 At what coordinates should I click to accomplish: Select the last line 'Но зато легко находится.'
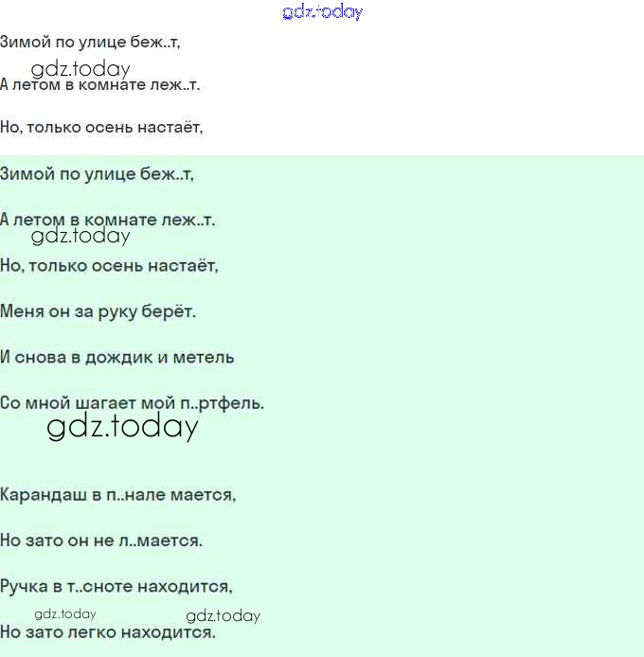point(107,631)
